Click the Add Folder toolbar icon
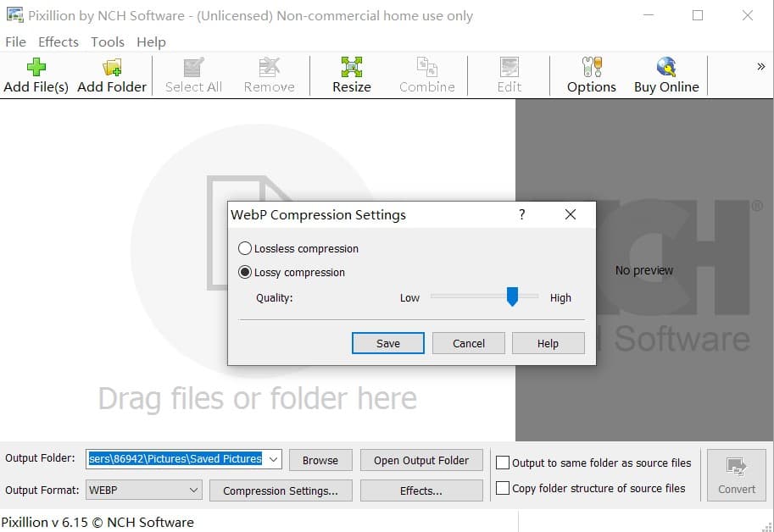Viewport: 774px width, 532px height. click(x=112, y=68)
